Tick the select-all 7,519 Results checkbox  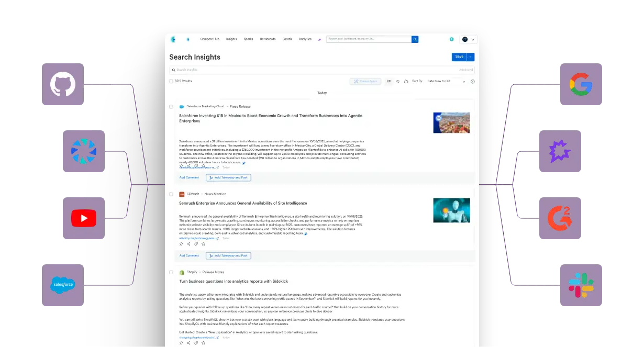pyautogui.click(x=171, y=81)
